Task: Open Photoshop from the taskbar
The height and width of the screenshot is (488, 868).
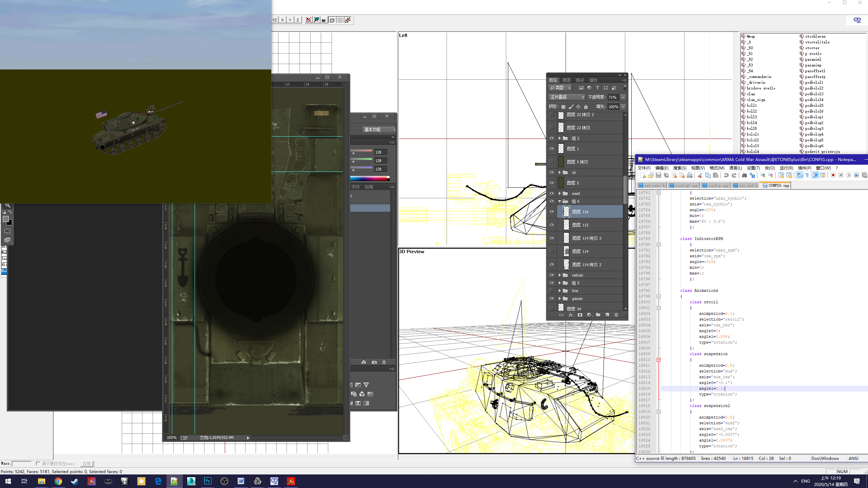Action: click(x=208, y=481)
